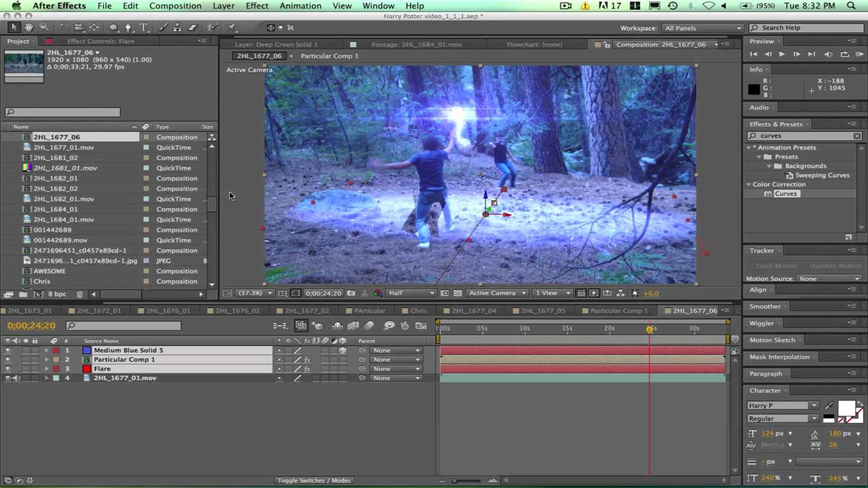
Task: Open the Workspace All Panels dropdown
Action: coord(702,28)
